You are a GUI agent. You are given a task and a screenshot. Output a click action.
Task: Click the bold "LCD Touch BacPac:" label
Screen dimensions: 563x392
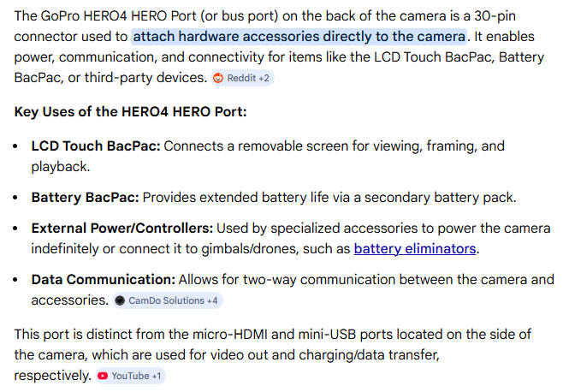(96, 146)
